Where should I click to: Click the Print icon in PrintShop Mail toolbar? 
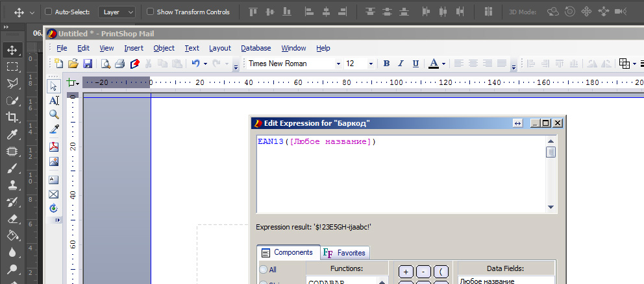119,64
